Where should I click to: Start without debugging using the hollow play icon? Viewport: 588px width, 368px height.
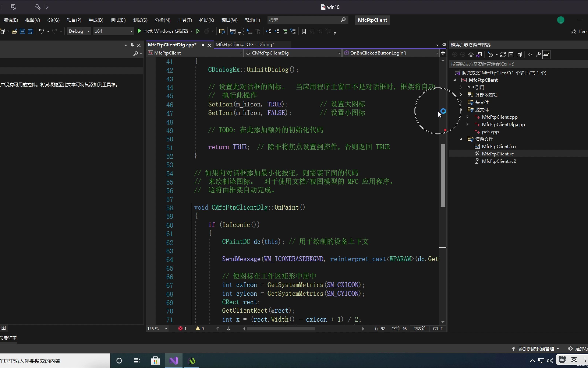point(198,31)
